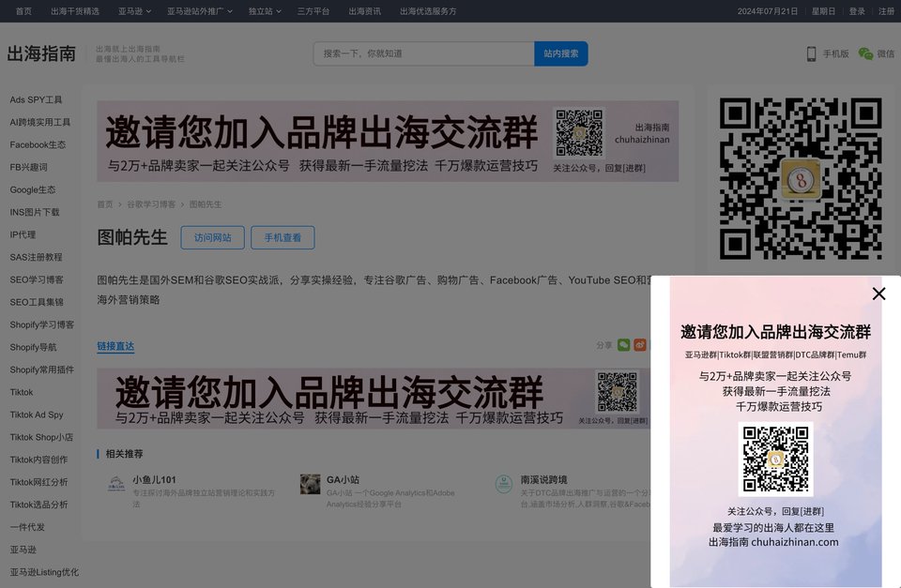Expand 亚马逊 dropdown in top navigation
This screenshot has width=901, height=588.
pyautogui.click(x=134, y=11)
